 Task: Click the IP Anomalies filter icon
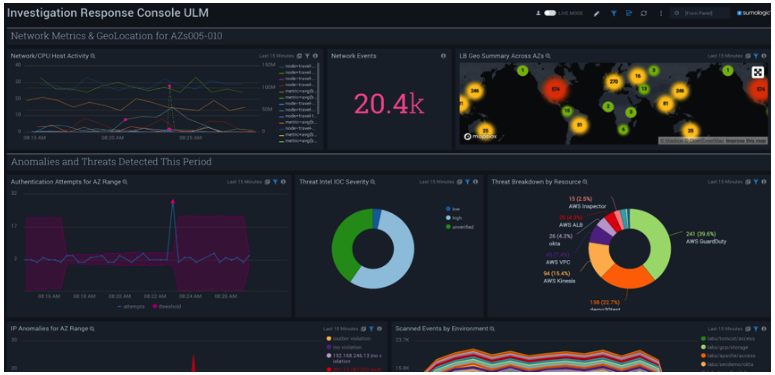click(372, 328)
